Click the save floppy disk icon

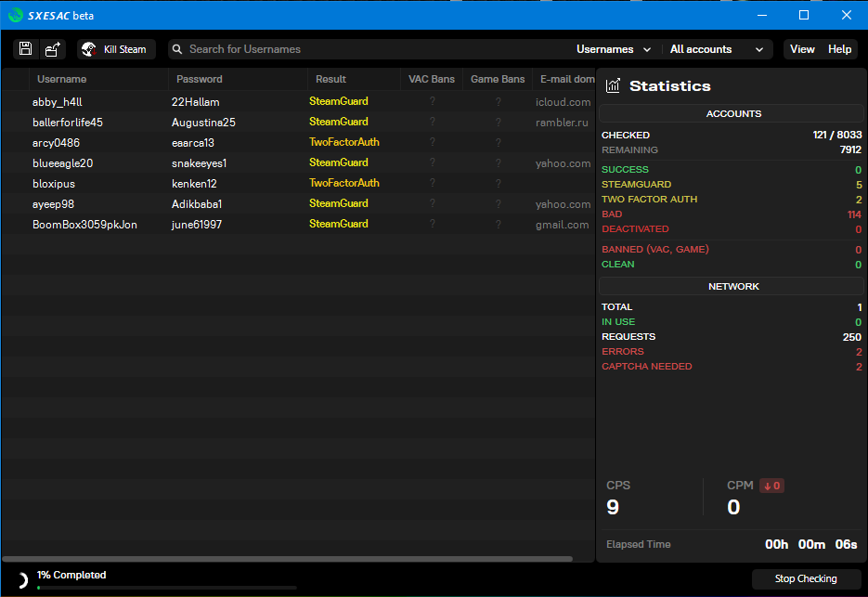(x=25, y=48)
